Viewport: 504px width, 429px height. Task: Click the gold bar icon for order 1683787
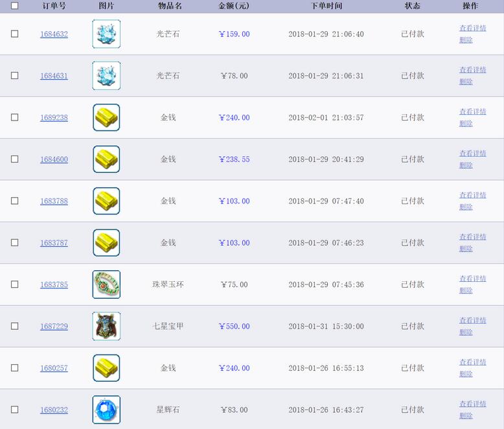pos(106,242)
